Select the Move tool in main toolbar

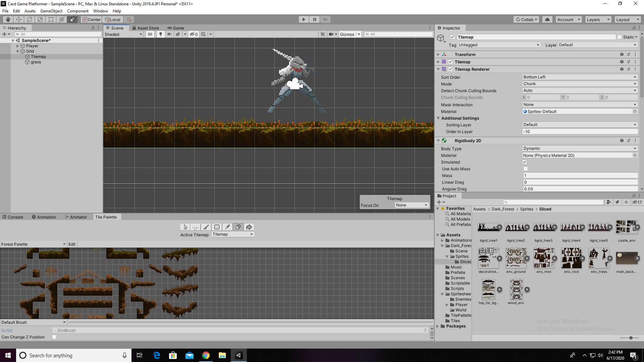coord(19,19)
